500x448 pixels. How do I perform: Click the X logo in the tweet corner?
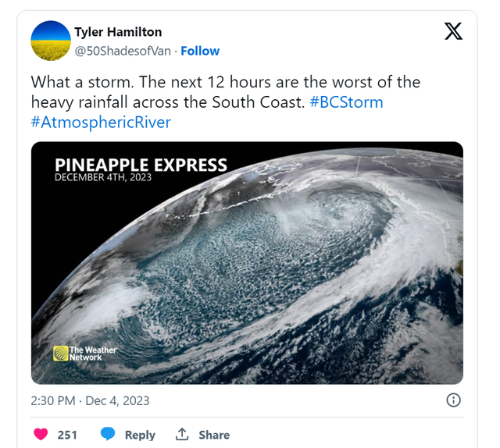453,31
